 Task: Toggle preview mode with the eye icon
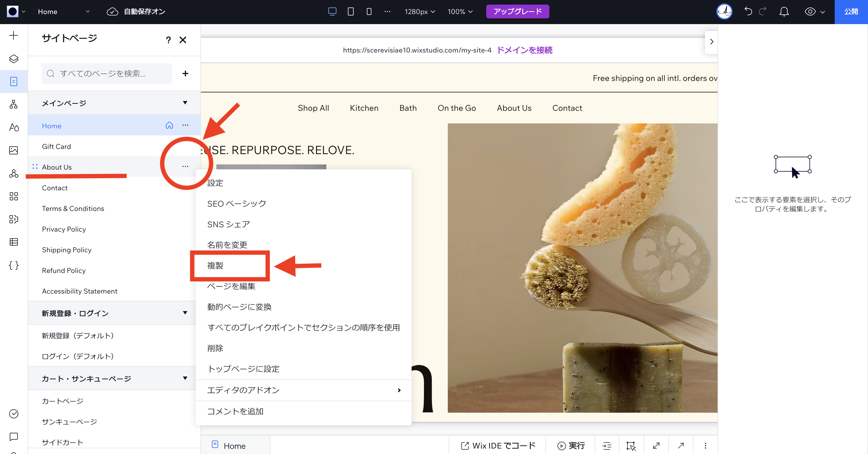810,11
